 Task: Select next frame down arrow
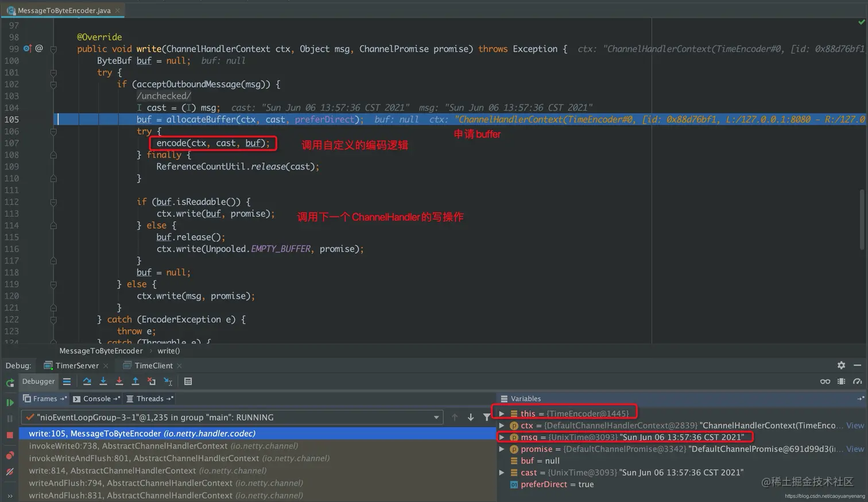pos(471,418)
